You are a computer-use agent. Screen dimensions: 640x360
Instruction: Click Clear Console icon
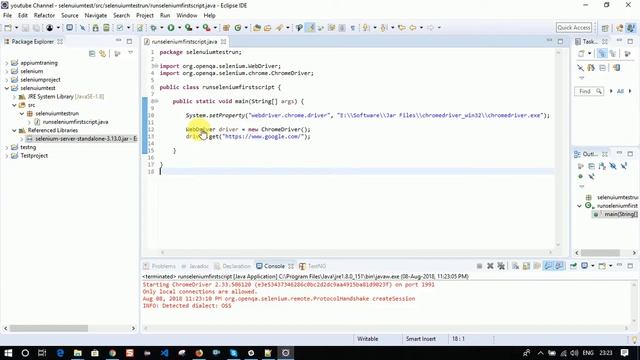[516, 266]
